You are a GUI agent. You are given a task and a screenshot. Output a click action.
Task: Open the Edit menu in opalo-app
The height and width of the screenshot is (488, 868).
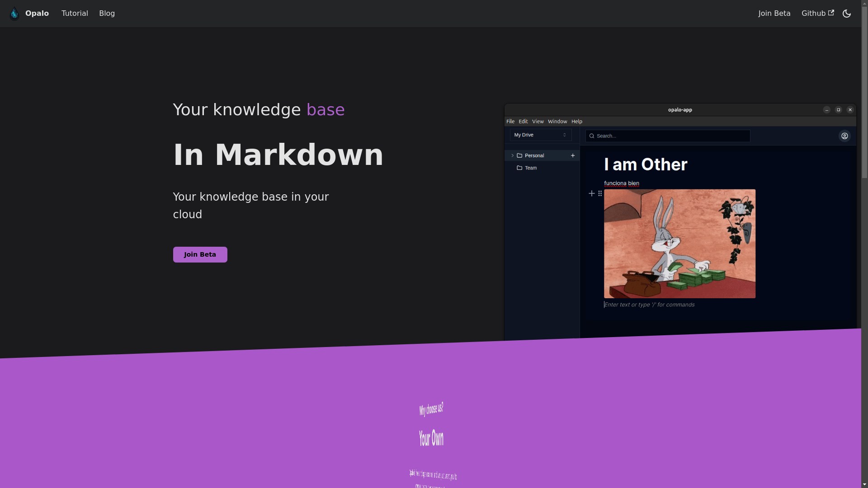(x=523, y=122)
